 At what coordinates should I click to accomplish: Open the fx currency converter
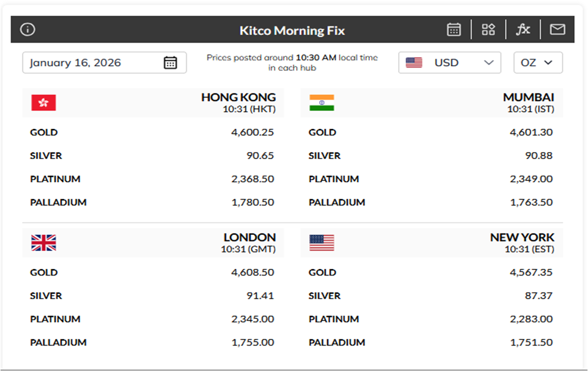coord(523,29)
